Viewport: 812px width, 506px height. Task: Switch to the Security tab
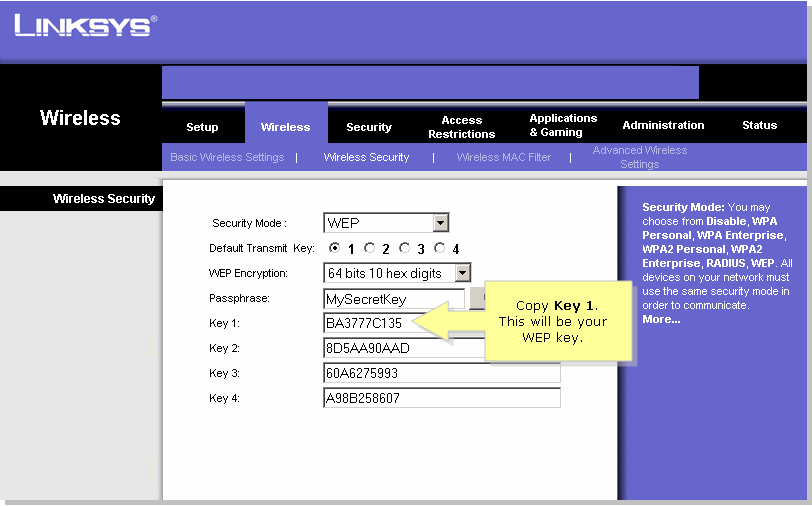pyautogui.click(x=369, y=127)
